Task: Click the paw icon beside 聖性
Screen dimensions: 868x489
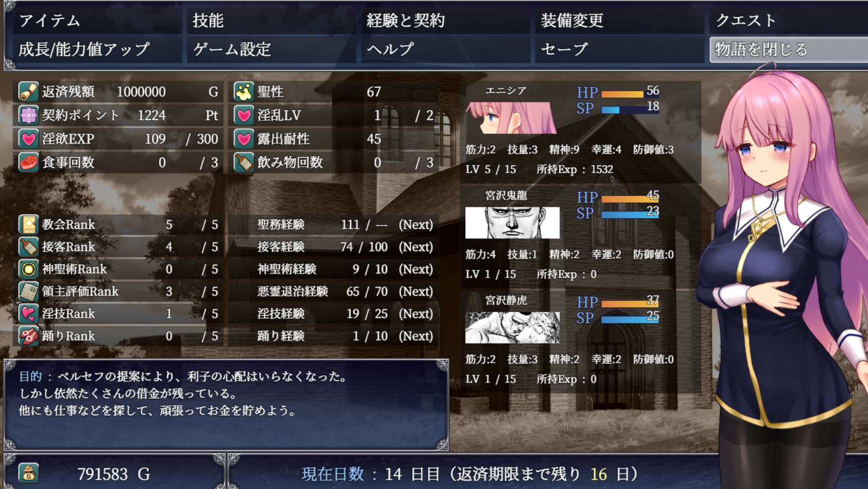Action: [x=243, y=92]
